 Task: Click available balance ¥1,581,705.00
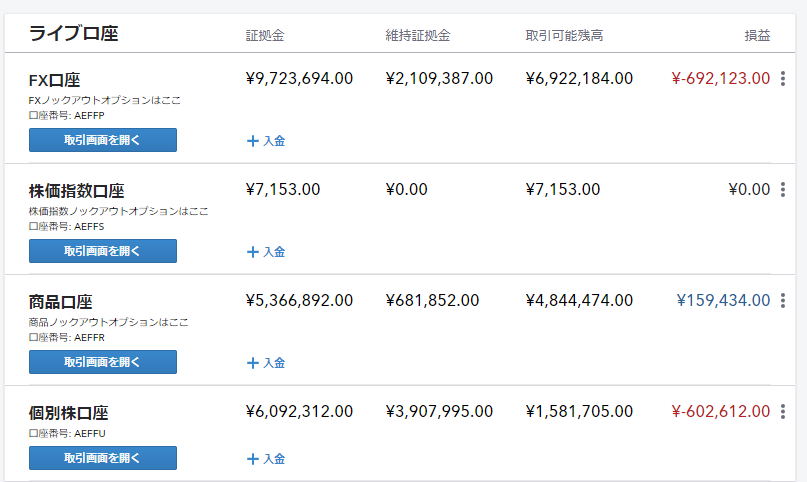[580, 412]
